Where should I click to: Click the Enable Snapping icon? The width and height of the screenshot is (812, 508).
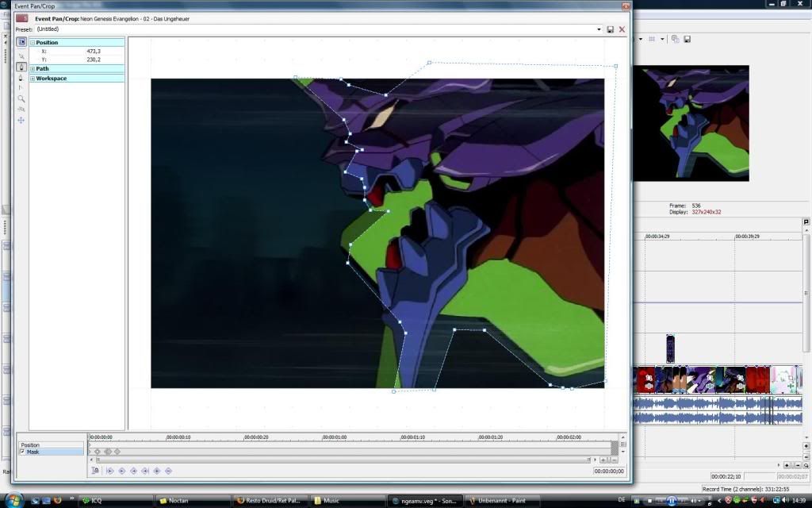21,110
